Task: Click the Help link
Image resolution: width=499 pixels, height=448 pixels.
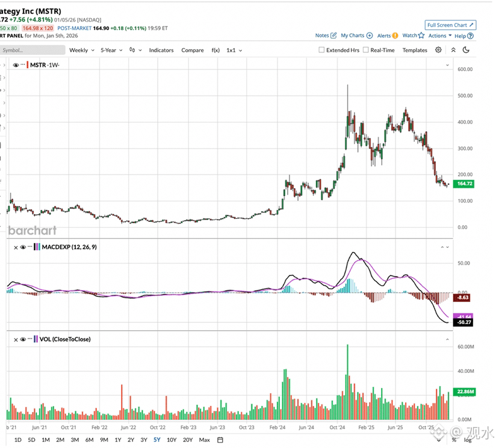Action: [x=460, y=36]
